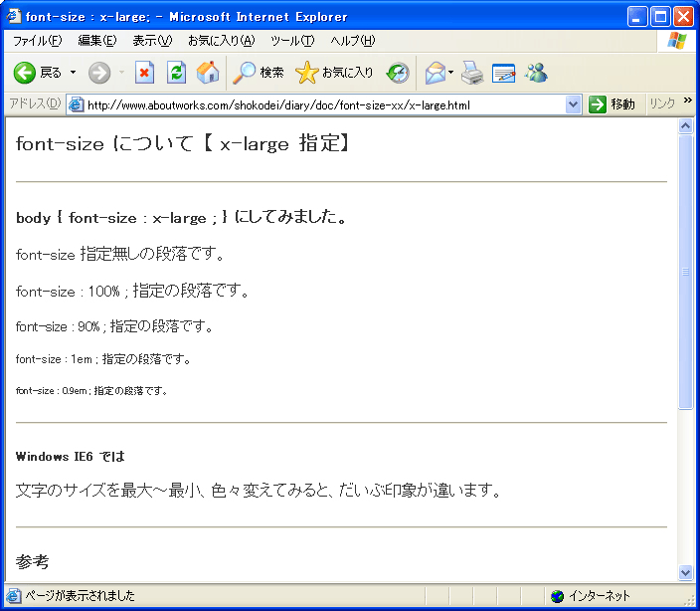Expand the address bar URL dropdown

573,104
